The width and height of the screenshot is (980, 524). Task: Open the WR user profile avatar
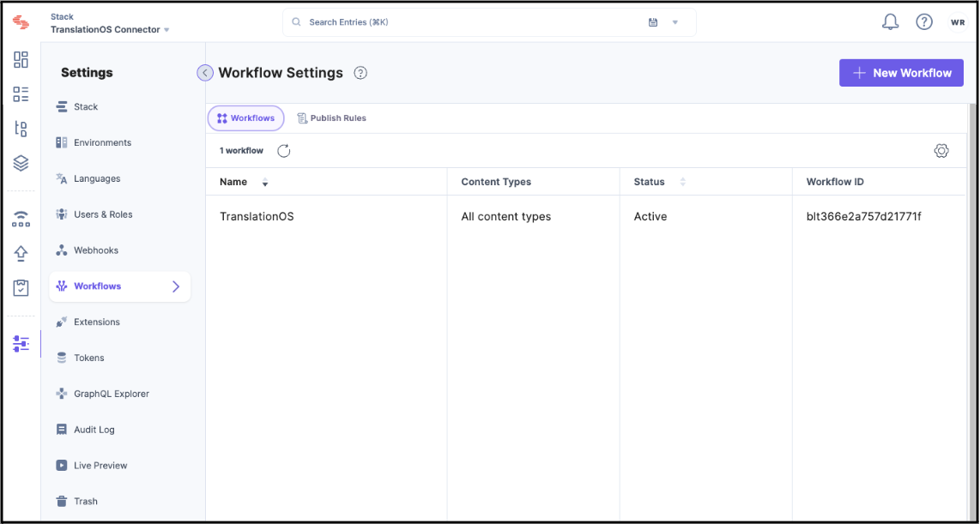957,21
